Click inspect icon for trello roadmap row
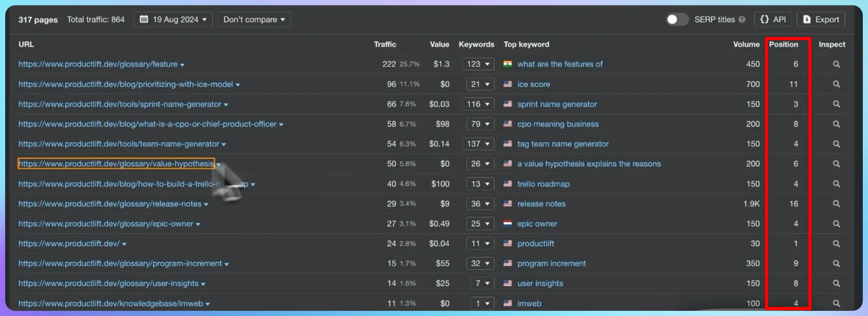Image resolution: width=868 pixels, height=316 pixels. click(836, 184)
